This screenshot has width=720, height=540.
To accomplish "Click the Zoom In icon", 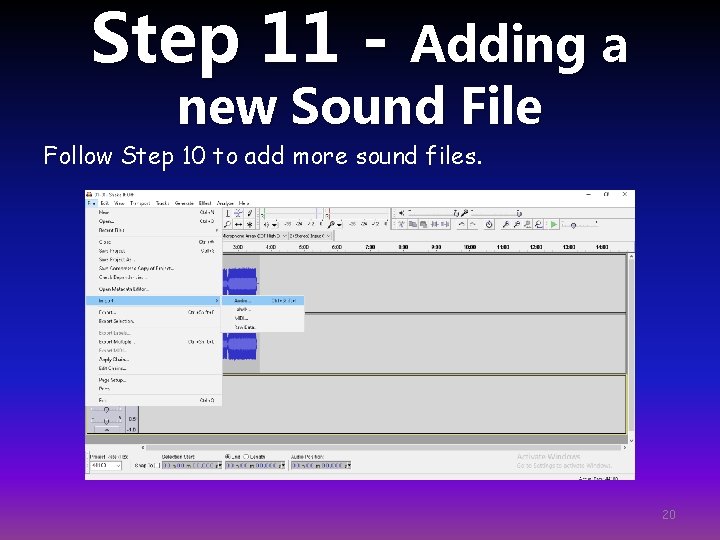I will tap(506, 224).
